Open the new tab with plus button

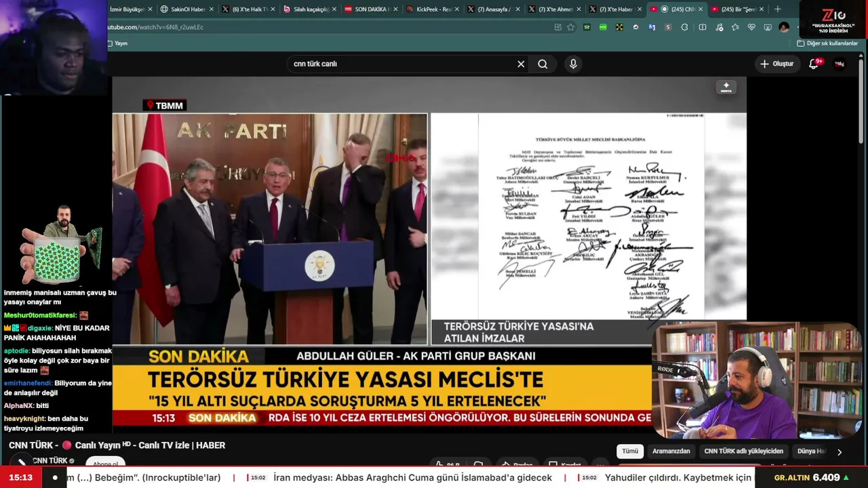click(x=777, y=9)
